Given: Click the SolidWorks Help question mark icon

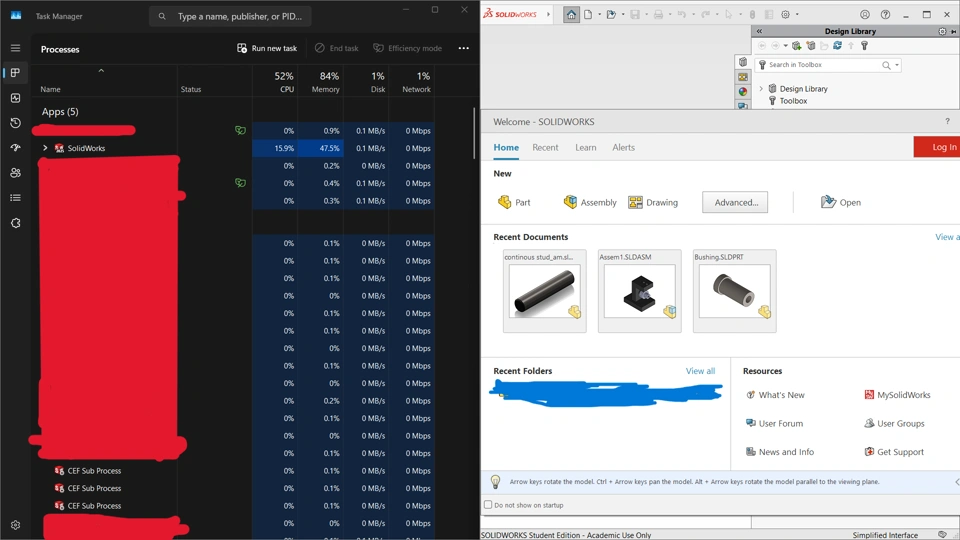Looking at the screenshot, I should point(885,15).
